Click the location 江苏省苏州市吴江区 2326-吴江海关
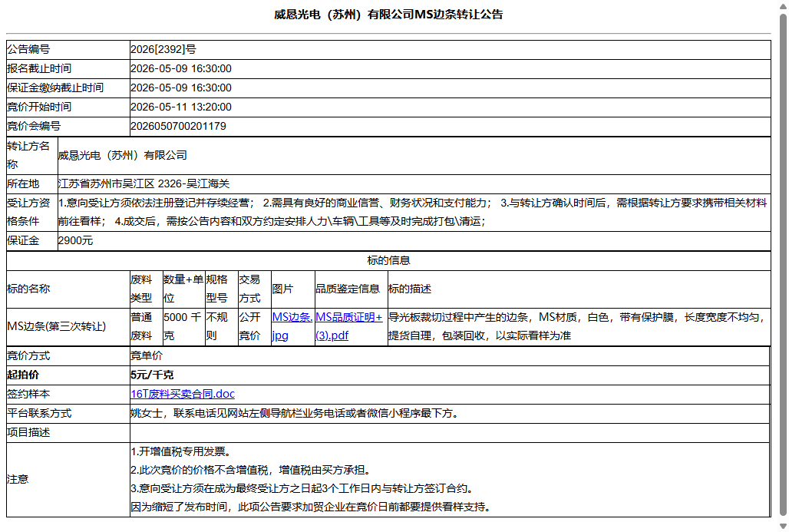Viewport: 789px width, 532px height. (x=144, y=183)
